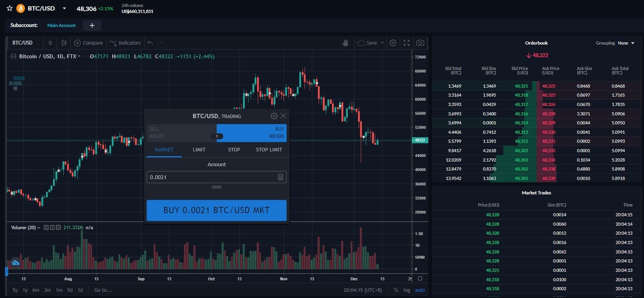Click the Compare symbol button

pyautogui.click(x=89, y=43)
